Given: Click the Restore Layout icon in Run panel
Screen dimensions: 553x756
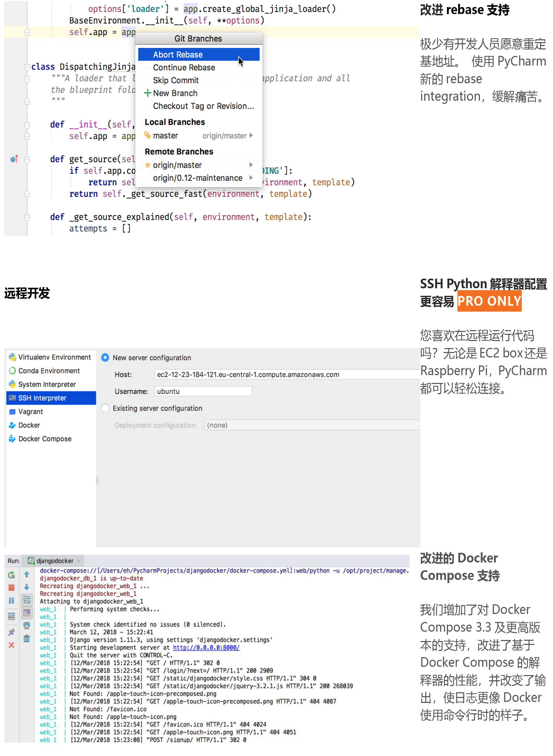Looking at the screenshot, I should (11, 616).
